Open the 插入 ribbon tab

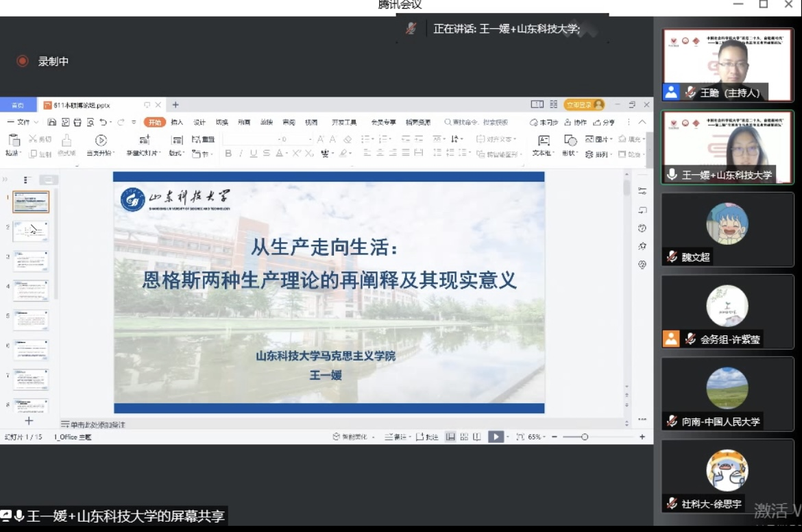coord(177,122)
